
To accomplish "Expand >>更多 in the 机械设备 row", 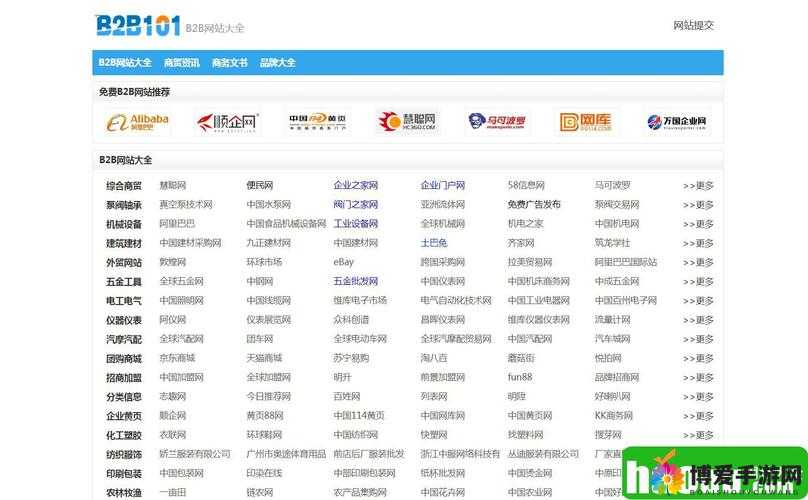I will click(698, 224).
